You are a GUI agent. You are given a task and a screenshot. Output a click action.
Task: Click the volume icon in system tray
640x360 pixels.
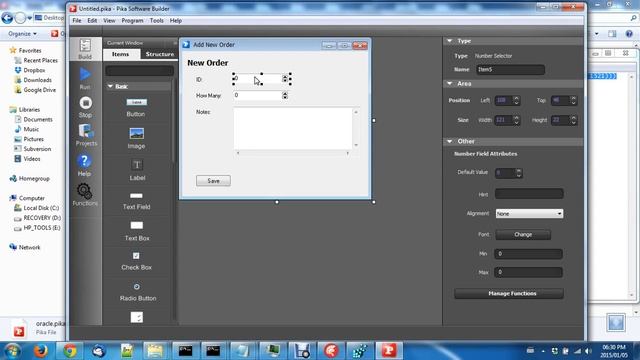click(x=588, y=351)
